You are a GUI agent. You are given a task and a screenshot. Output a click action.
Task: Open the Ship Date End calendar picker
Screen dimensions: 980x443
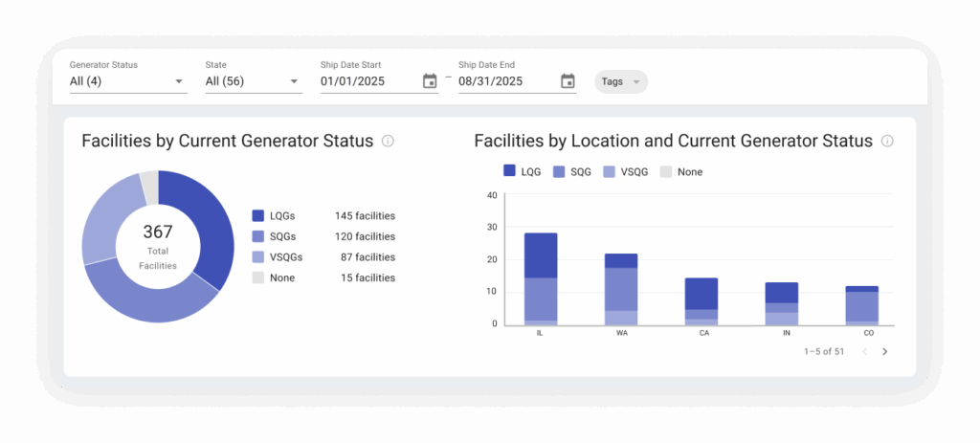(568, 81)
